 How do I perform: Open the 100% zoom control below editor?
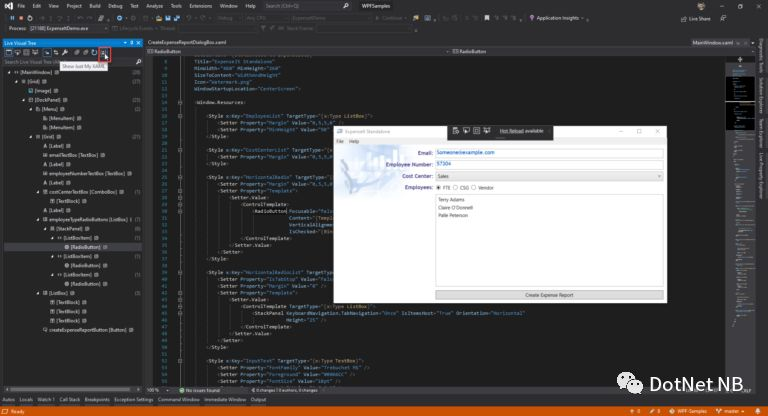pyautogui.click(x=158, y=391)
